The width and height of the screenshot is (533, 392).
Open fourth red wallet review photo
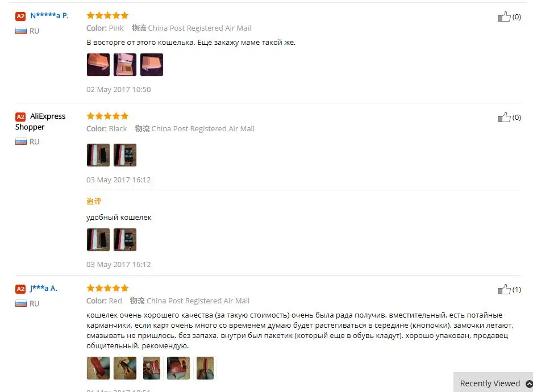[178, 368]
